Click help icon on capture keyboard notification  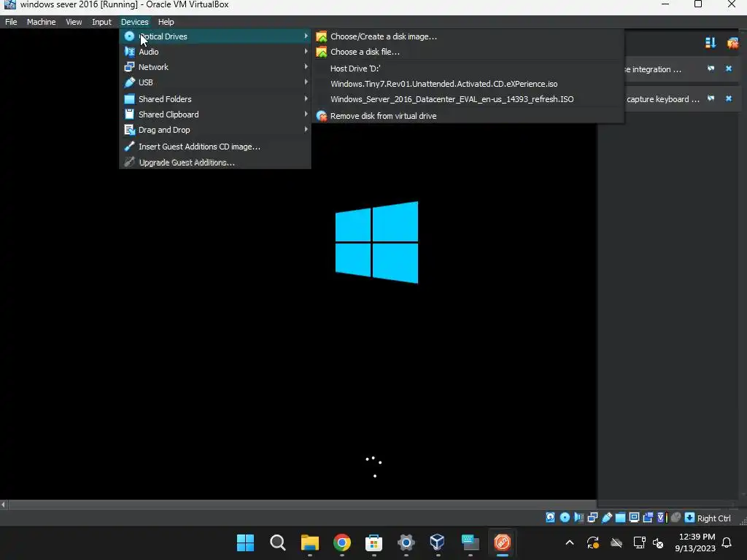pos(711,98)
